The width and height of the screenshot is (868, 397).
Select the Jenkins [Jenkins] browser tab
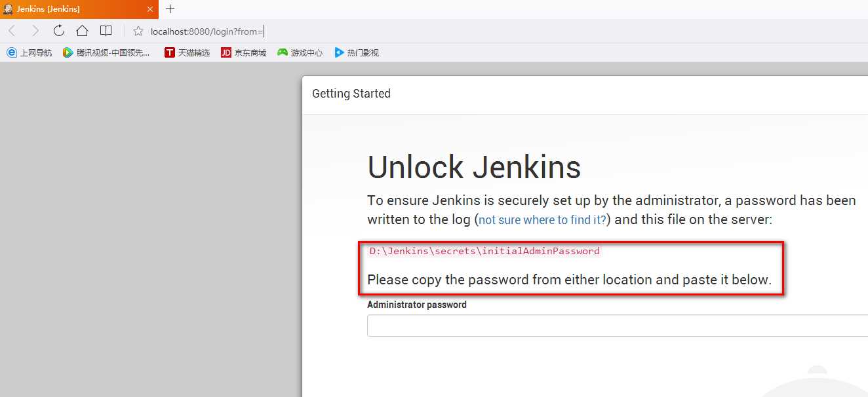pos(79,9)
